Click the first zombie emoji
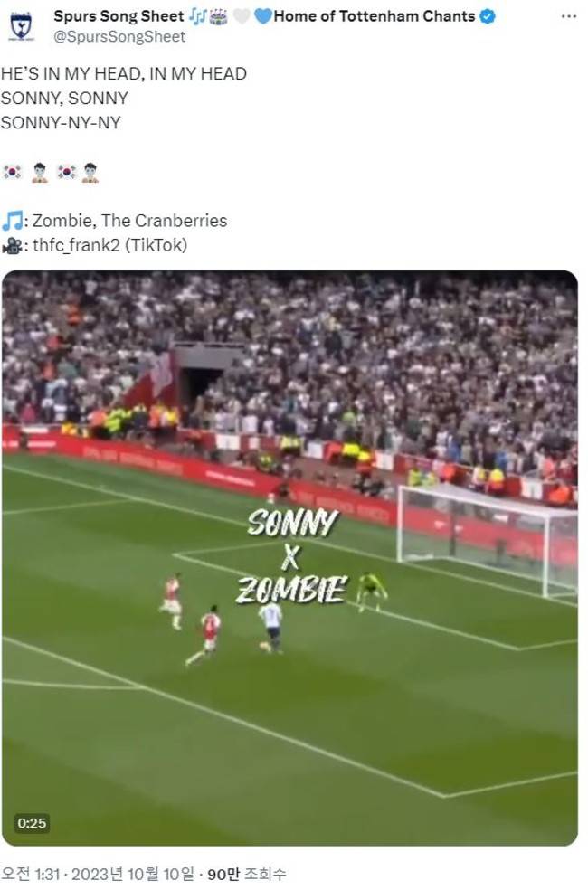588x890 pixels. 39,172
